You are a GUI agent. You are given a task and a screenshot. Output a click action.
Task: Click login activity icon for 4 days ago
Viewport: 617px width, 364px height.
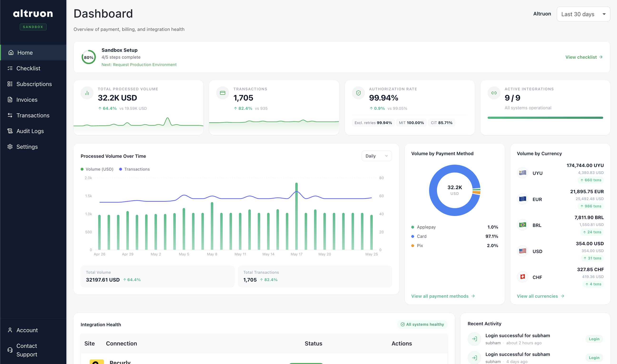click(x=474, y=358)
